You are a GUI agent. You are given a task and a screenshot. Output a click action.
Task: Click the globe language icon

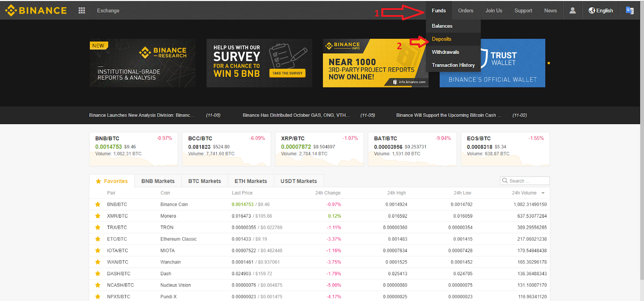coord(592,10)
